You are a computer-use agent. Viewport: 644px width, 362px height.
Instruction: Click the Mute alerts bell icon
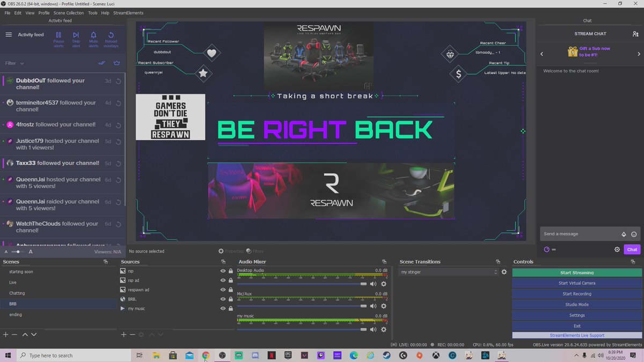pyautogui.click(x=93, y=35)
